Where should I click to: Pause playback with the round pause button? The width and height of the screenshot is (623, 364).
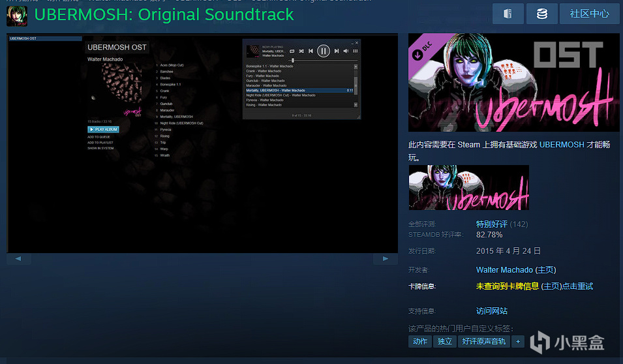click(x=324, y=51)
